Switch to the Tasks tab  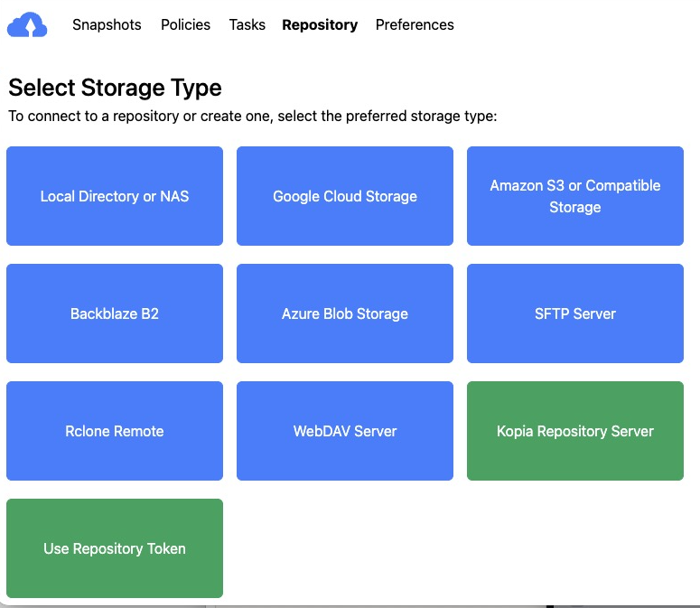pyautogui.click(x=247, y=24)
